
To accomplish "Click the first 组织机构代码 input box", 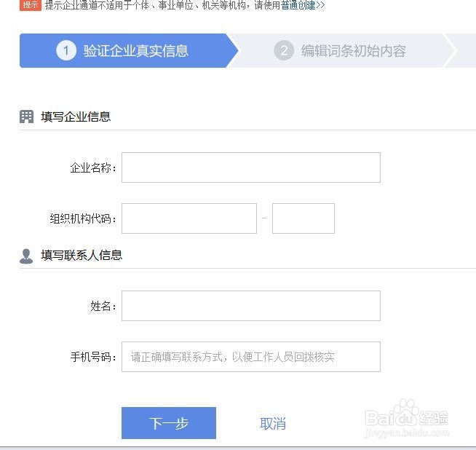I will (x=189, y=218).
